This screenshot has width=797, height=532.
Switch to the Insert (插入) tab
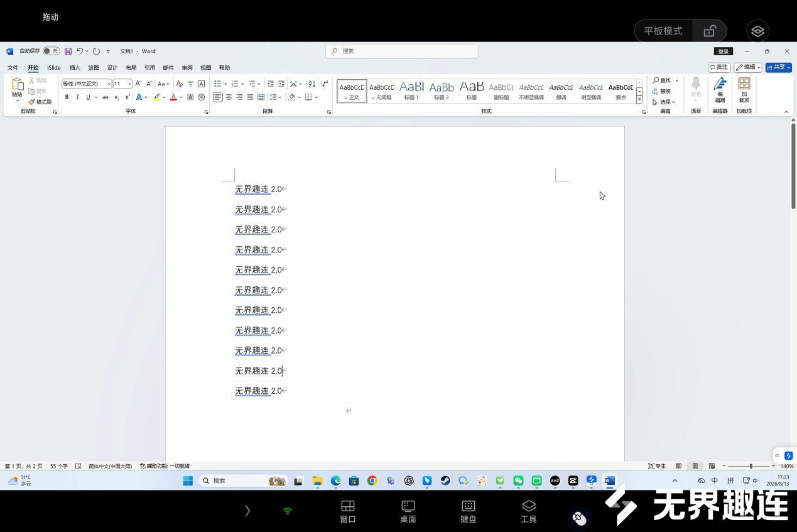pos(75,68)
